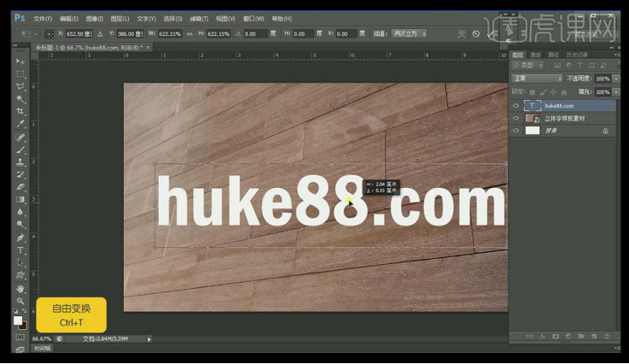The image size is (629, 364).
Task: Select the Zoom magnifier tool
Action: pyautogui.click(x=21, y=301)
